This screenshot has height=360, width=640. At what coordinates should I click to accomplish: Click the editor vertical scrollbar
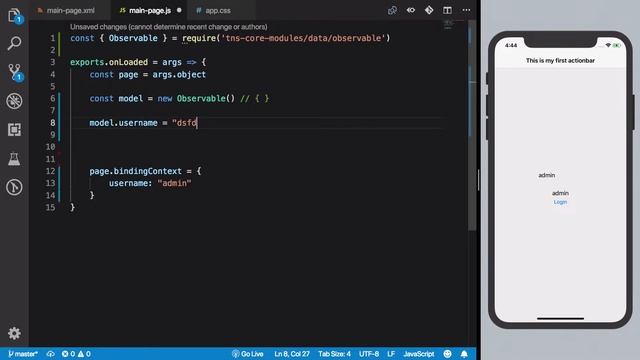coord(472,124)
